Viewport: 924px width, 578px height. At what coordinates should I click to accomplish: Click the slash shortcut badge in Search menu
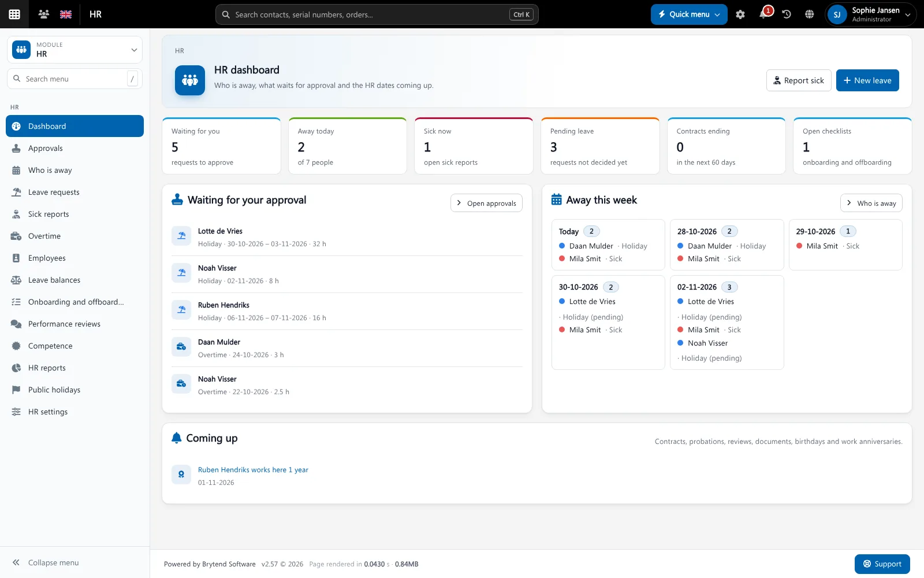click(132, 79)
